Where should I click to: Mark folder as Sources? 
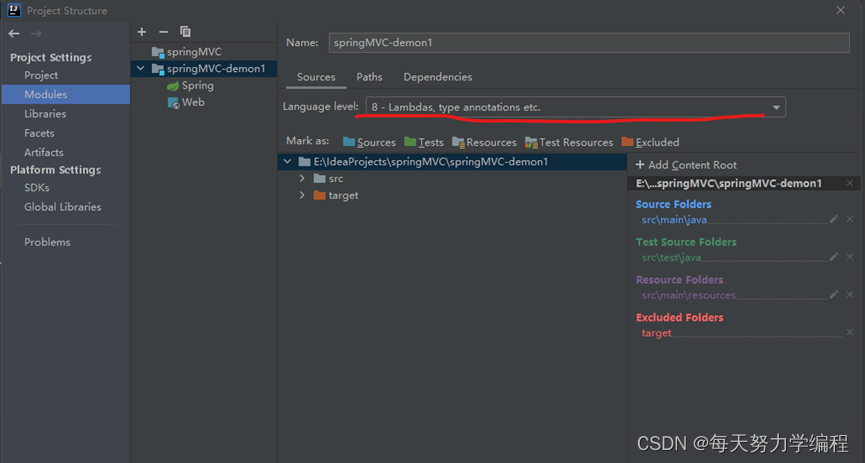(369, 142)
